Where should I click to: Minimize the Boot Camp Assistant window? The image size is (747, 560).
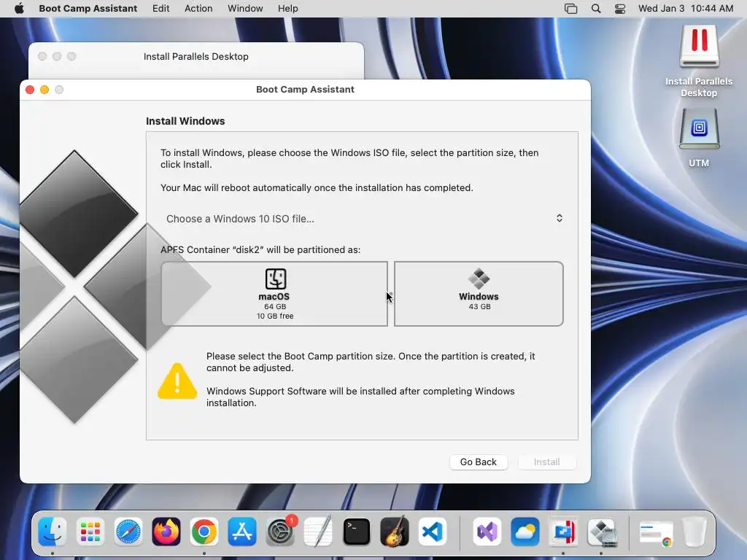click(x=44, y=90)
